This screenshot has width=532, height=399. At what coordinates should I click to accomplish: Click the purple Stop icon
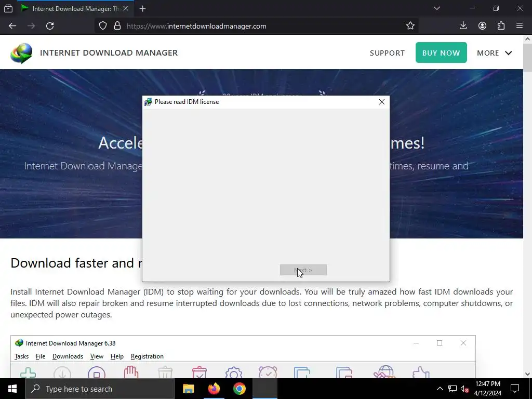[x=97, y=373]
